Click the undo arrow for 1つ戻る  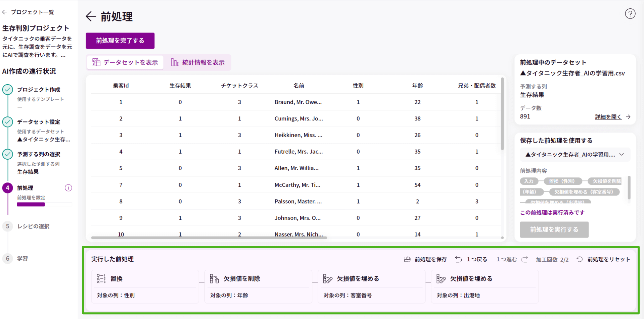tap(458, 259)
